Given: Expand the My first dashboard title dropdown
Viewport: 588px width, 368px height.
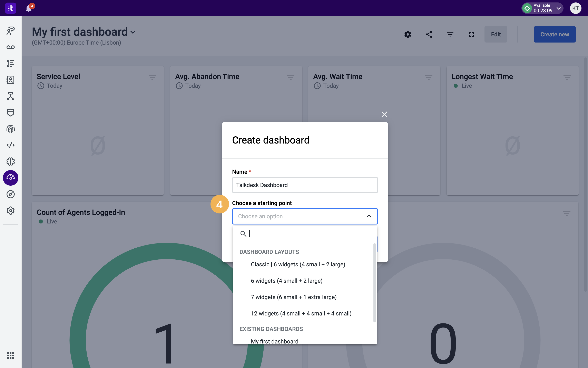Looking at the screenshot, I should (133, 32).
